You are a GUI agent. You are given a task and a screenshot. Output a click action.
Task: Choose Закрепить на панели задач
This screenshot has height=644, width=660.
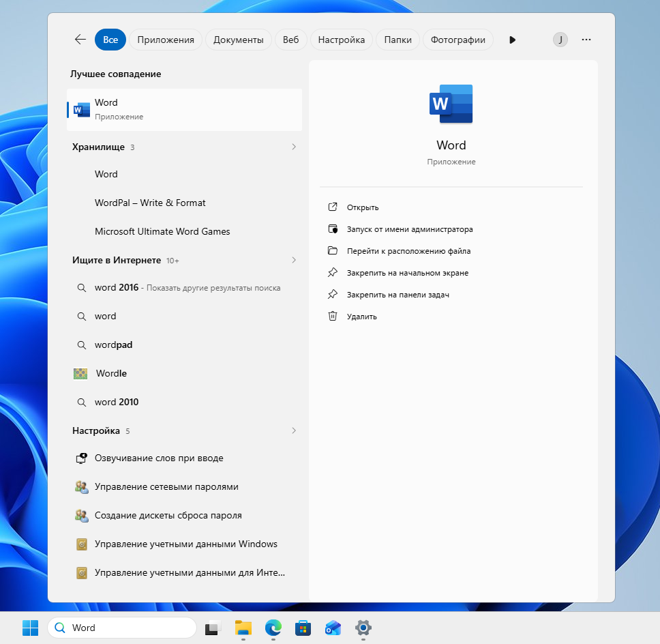[397, 295]
